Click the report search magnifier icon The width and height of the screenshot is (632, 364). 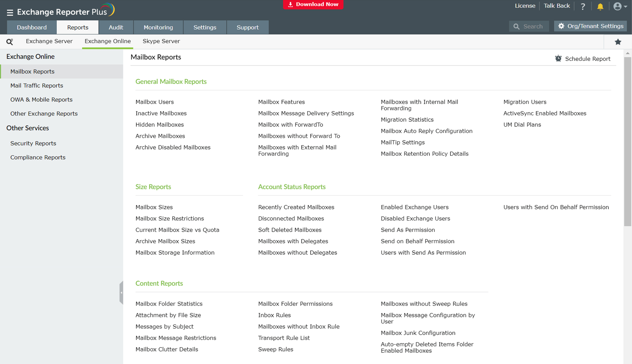(x=10, y=41)
